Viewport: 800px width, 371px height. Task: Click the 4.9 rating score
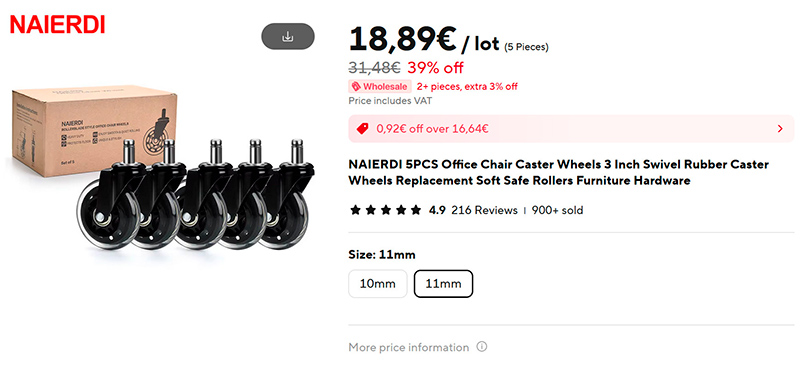coord(437,210)
